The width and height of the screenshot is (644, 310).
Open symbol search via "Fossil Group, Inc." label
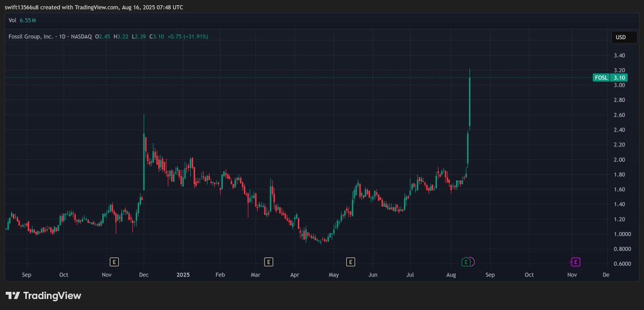(x=30, y=37)
